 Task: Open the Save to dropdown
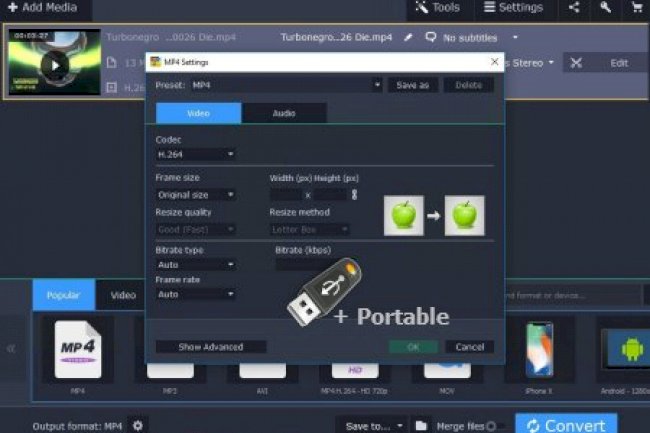click(x=374, y=426)
